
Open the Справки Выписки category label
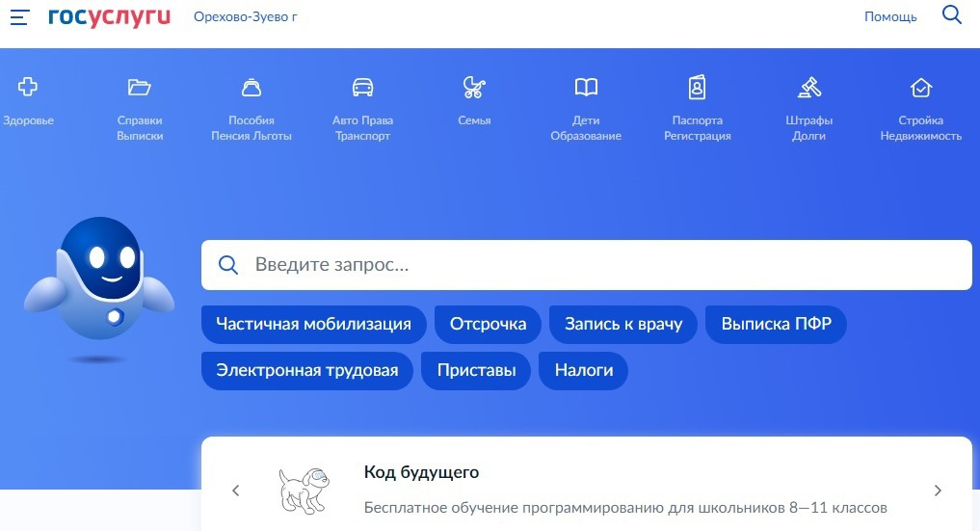click(x=140, y=128)
